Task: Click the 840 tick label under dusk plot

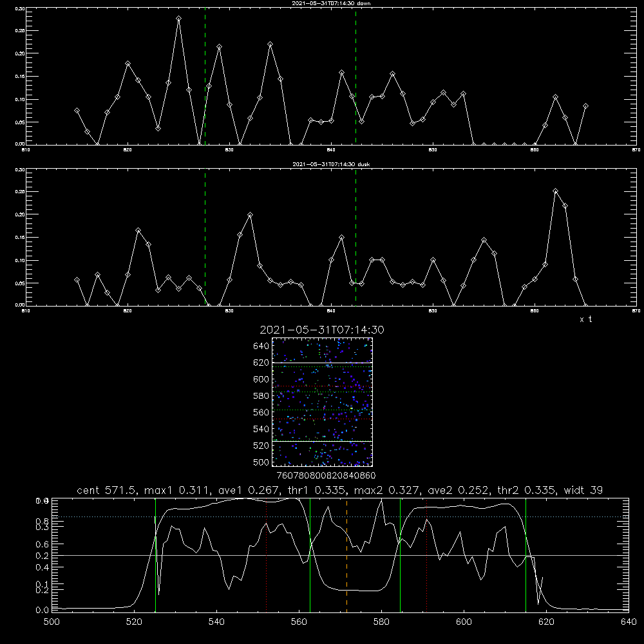Action: click(331, 311)
